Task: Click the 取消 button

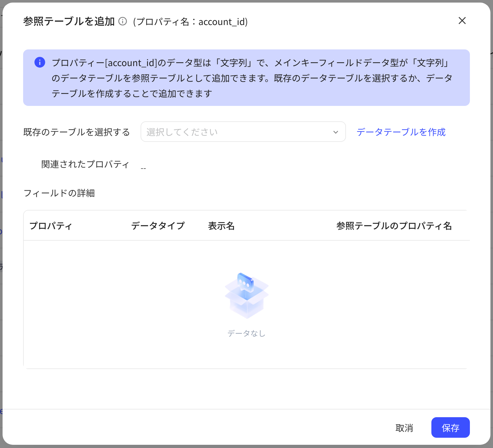Action: pyautogui.click(x=404, y=428)
